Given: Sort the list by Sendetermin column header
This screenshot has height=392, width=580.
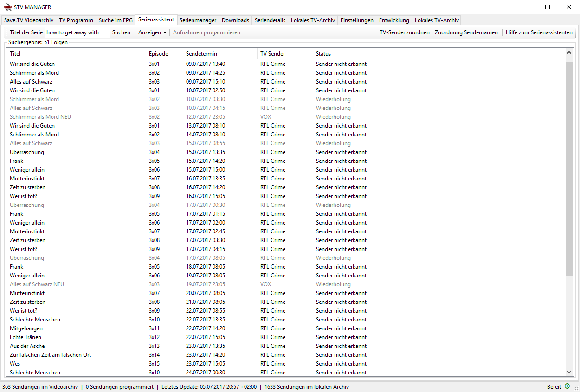Looking at the screenshot, I should pos(201,54).
